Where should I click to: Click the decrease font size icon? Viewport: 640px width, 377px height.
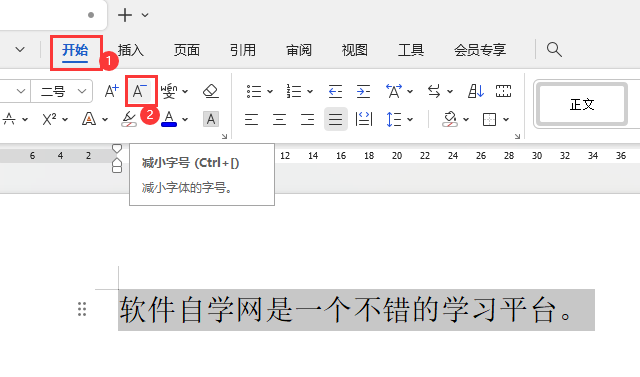point(140,91)
